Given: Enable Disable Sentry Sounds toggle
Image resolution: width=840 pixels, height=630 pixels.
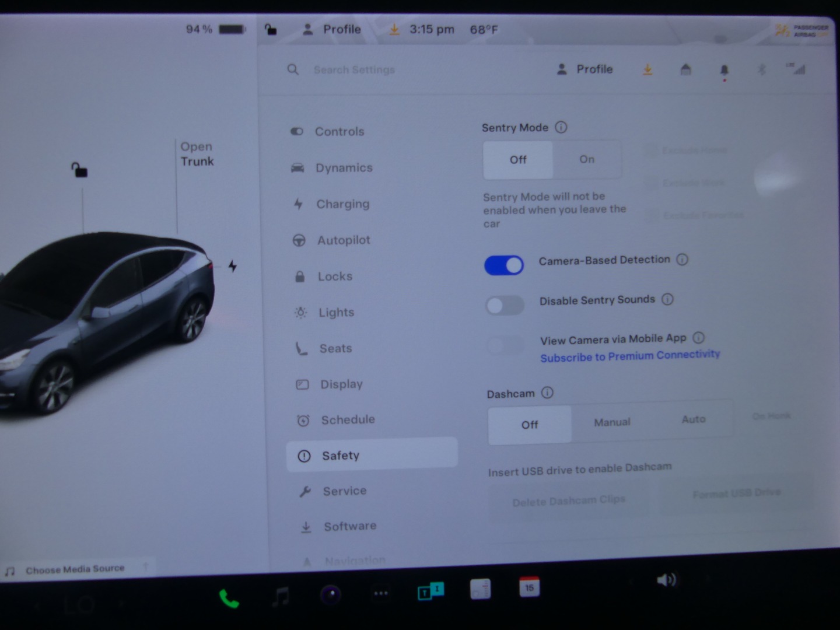Looking at the screenshot, I should tap(505, 305).
